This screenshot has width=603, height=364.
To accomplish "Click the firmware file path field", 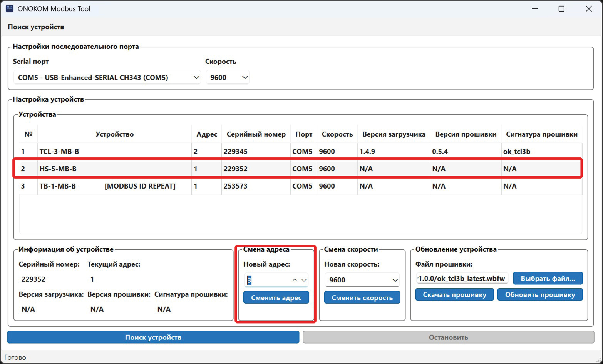I will point(462,279).
